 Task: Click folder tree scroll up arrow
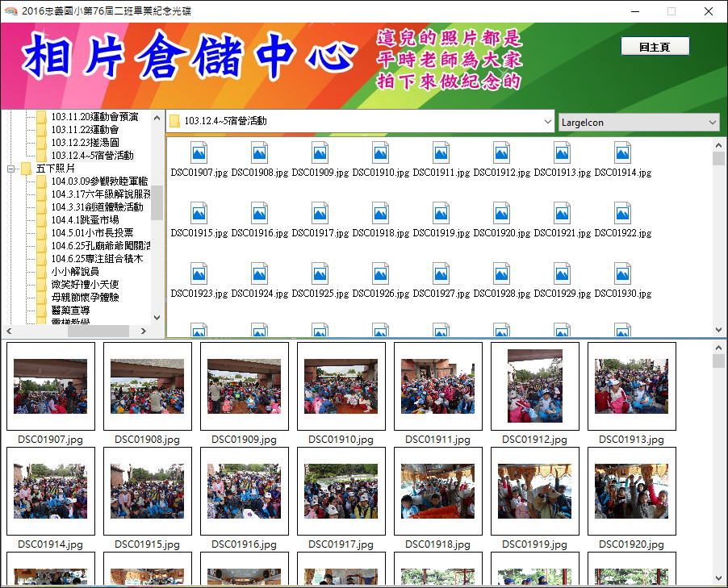[x=157, y=118]
